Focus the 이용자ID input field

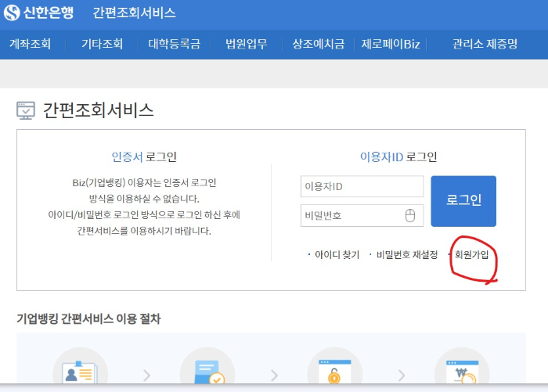coord(362,186)
